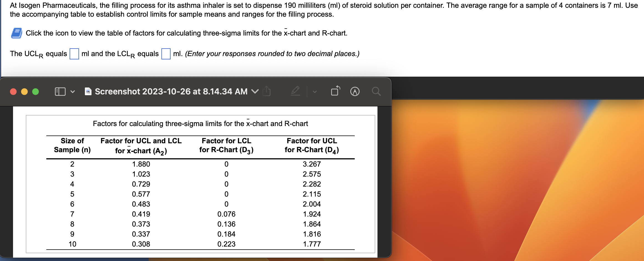The width and height of the screenshot is (644, 261).
Task: Click the D4 value 1.777
Action: [x=312, y=244]
